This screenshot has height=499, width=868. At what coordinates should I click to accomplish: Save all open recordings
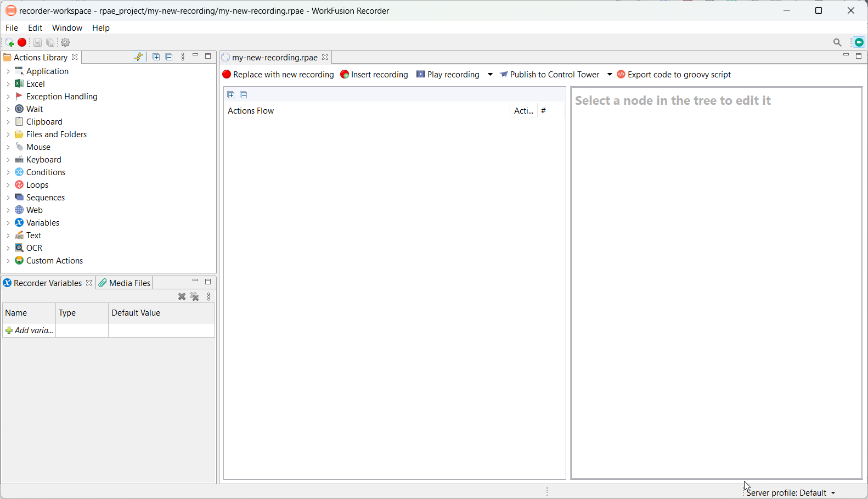(50, 43)
